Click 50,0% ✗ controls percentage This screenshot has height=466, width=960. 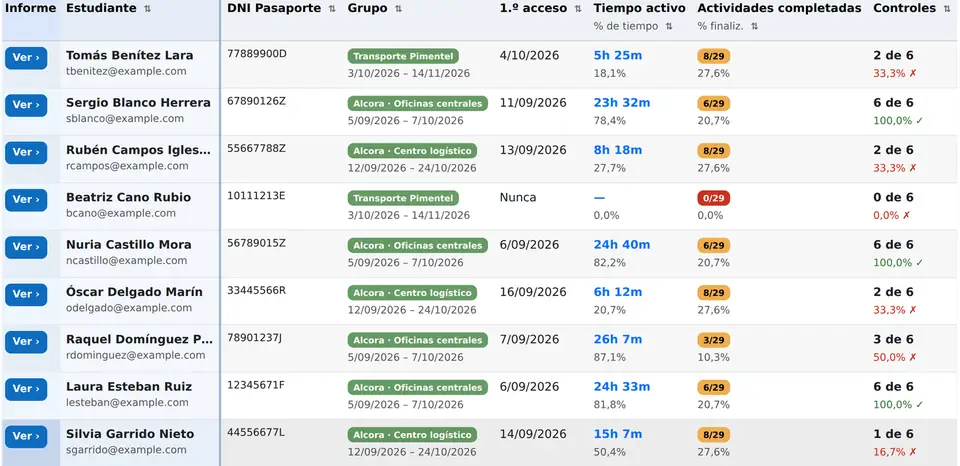[x=895, y=357]
